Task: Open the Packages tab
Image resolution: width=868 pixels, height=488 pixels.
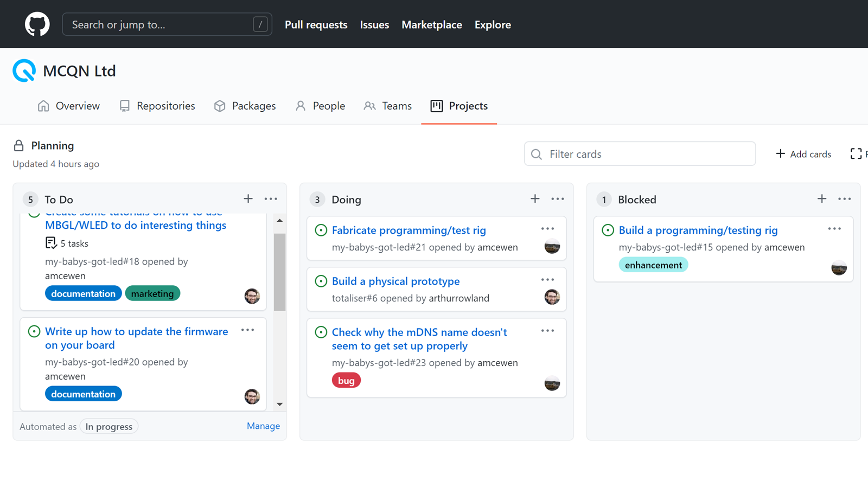Action: (x=245, y=106)
